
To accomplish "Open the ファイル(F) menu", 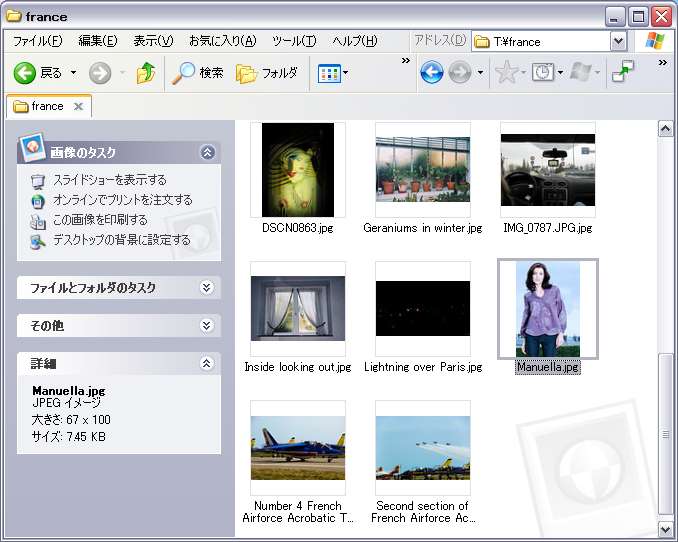I will [x=38, y=41].
